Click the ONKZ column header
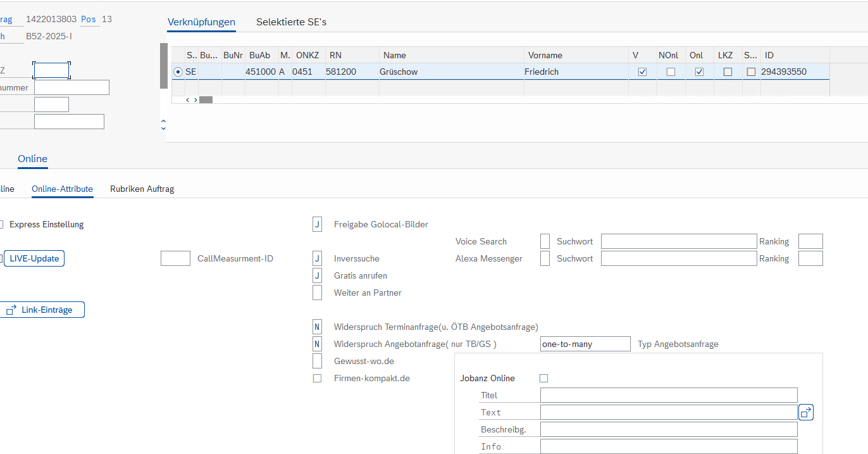 point(308,55)
